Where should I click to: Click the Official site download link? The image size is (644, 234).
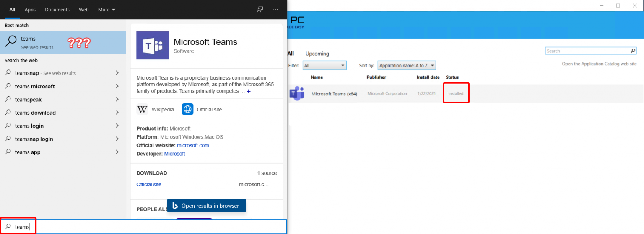pyautogui.click(x=149, y=185)
